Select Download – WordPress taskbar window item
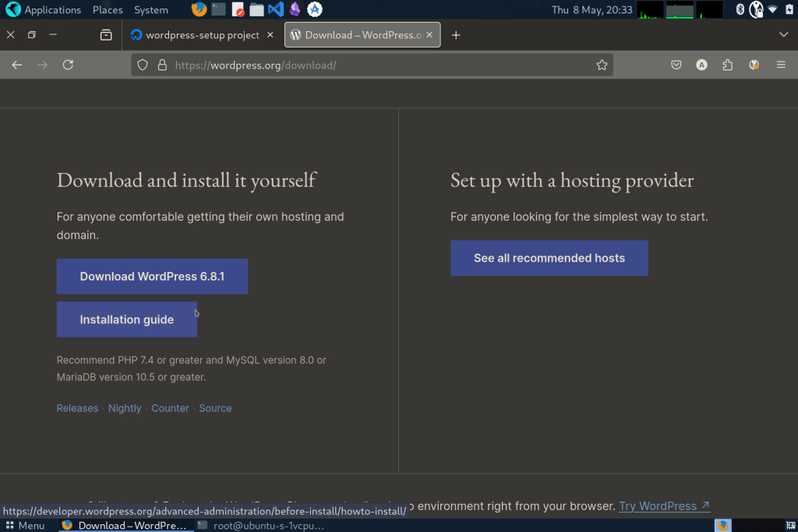Image resolution: width=798 pixels, height=532 pixels. [x=125, y=526]
